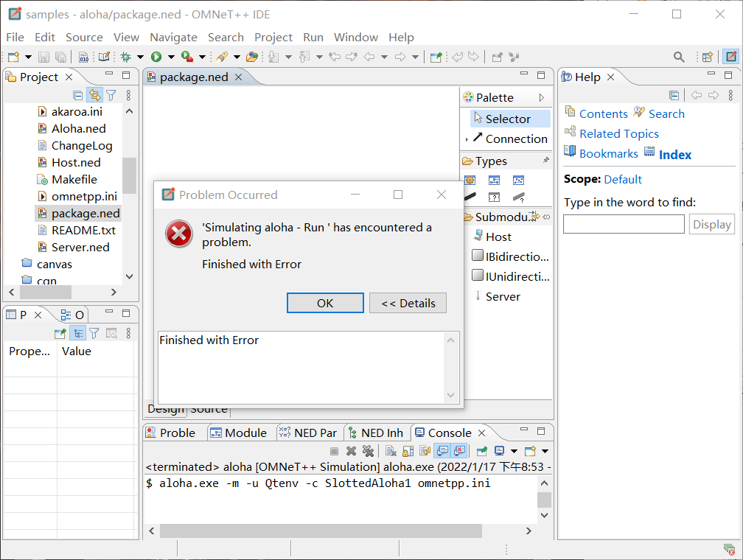This screenshot has width=743, height=560.
Task: Toggle show console on standard output
Action: point(442,451)
